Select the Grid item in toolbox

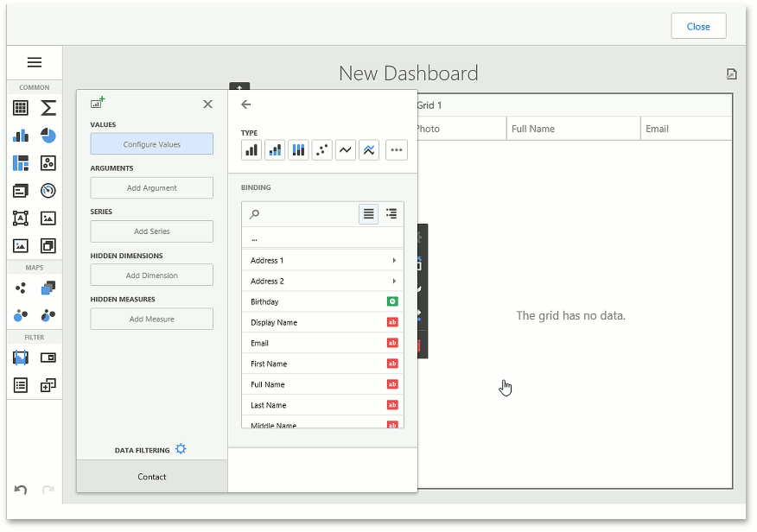(x=20, y=108)
